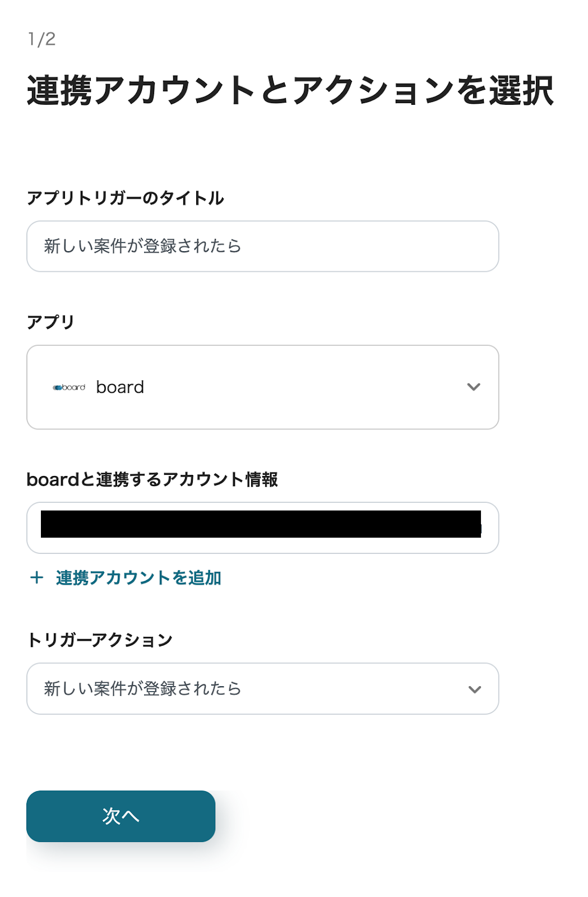Expand the トリガーアクション chevron arrow
Image resolution: width=588 pixels, height=897 pixels.
point(474,689)
